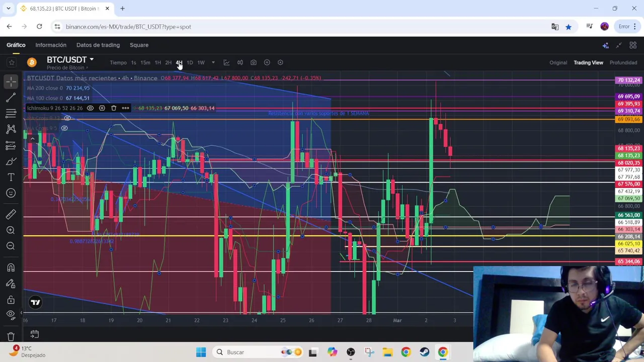644x362 pixels.
Task: Switch to Original chart view
Action: pyautogui.click(x=558, y=62)
